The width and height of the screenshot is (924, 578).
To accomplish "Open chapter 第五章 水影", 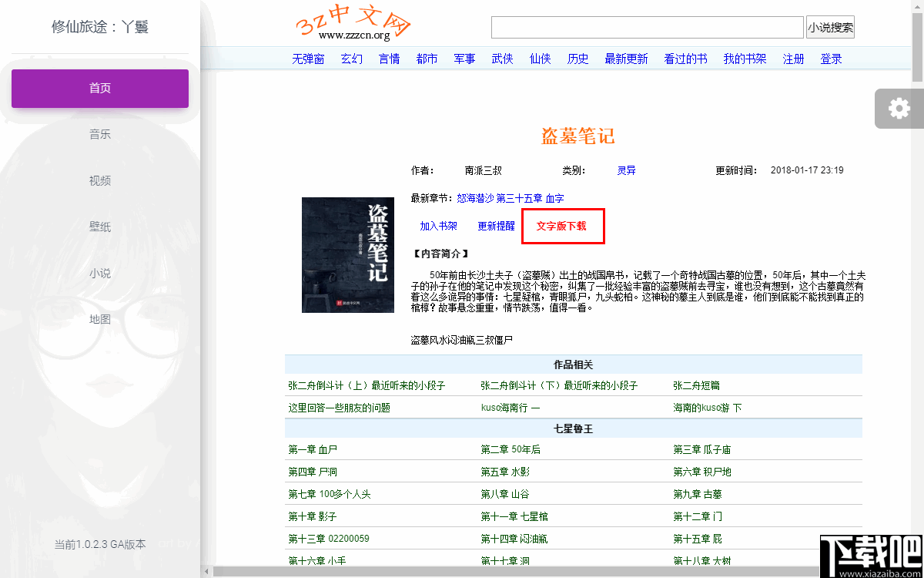I will click(x=506, y=472).
